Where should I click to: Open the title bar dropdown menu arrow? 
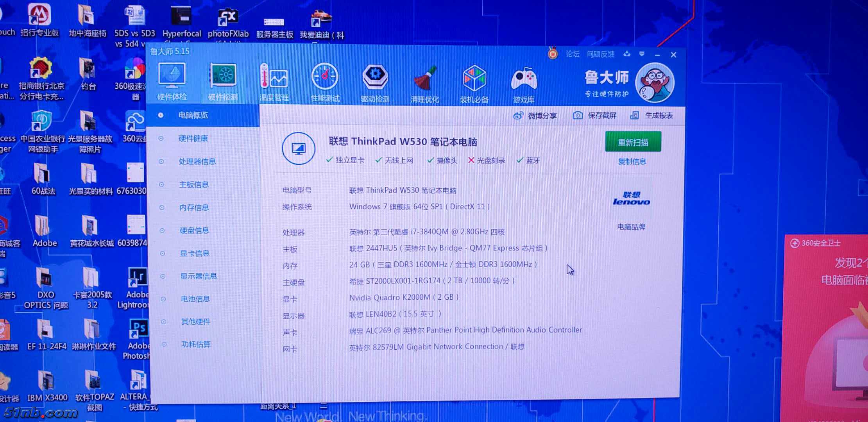642,54
